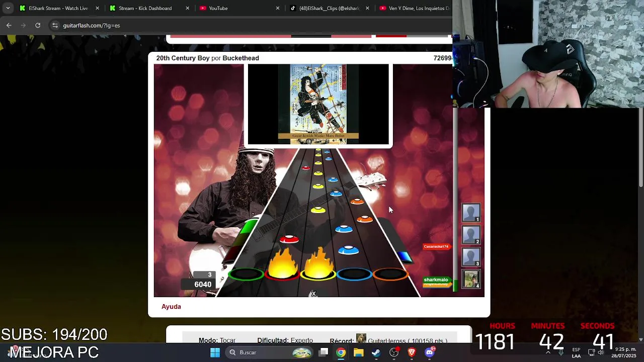Select player slot 3 avatar
Viewport: 644px width, 362px height.
[x=471, y=257]
